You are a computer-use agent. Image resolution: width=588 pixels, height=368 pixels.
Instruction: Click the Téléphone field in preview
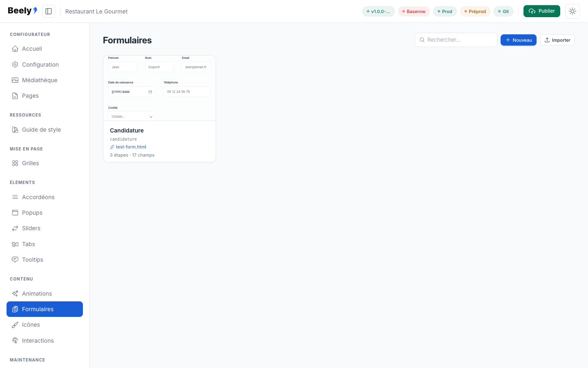(x=187, y=92)
